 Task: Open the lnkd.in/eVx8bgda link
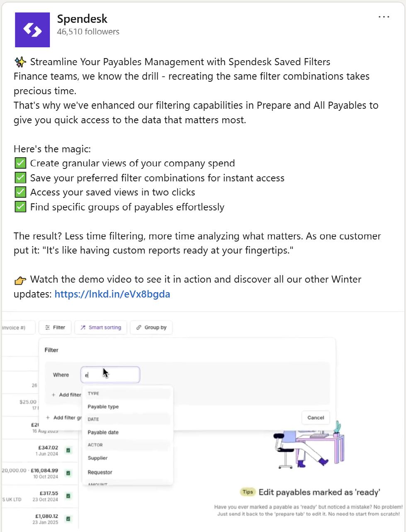point(112,294)
